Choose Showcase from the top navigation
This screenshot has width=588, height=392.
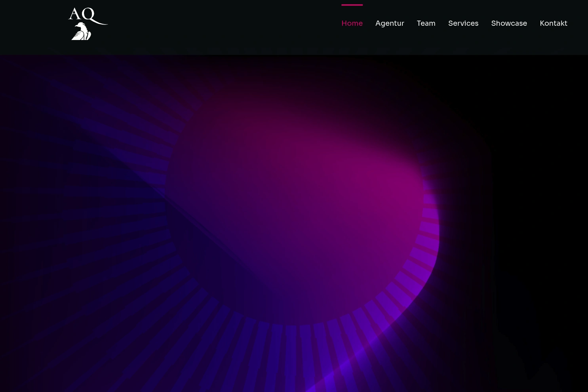[509, 23]
